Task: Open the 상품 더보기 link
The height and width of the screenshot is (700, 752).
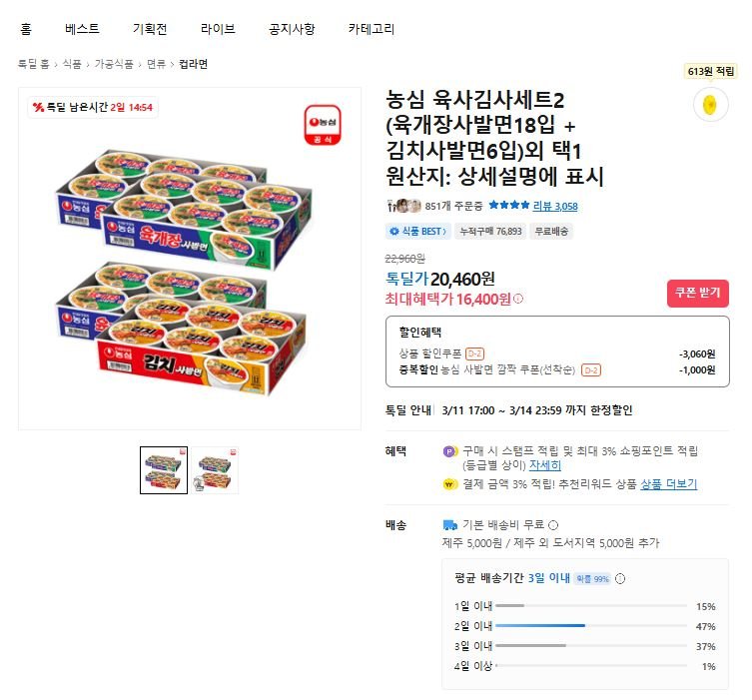Action: point(668,484)
